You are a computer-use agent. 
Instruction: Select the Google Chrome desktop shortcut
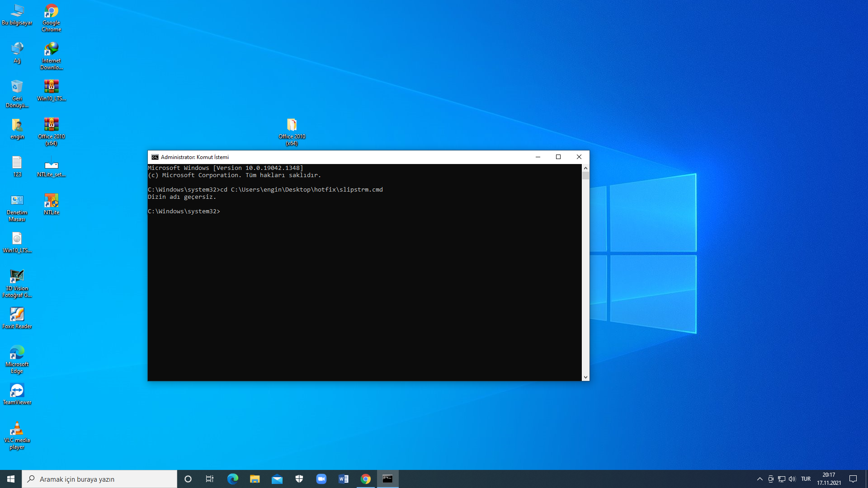tap(51, 18)
